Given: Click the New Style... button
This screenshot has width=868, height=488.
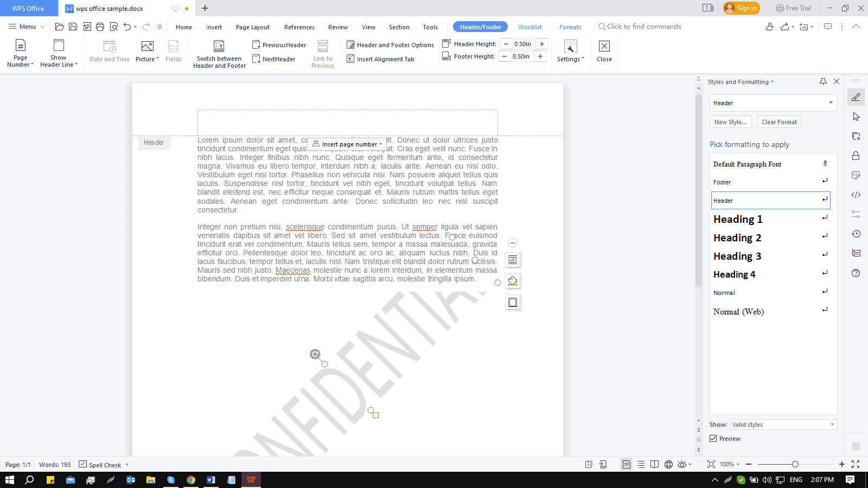Looking at the screenshot, I should [730, 121].
